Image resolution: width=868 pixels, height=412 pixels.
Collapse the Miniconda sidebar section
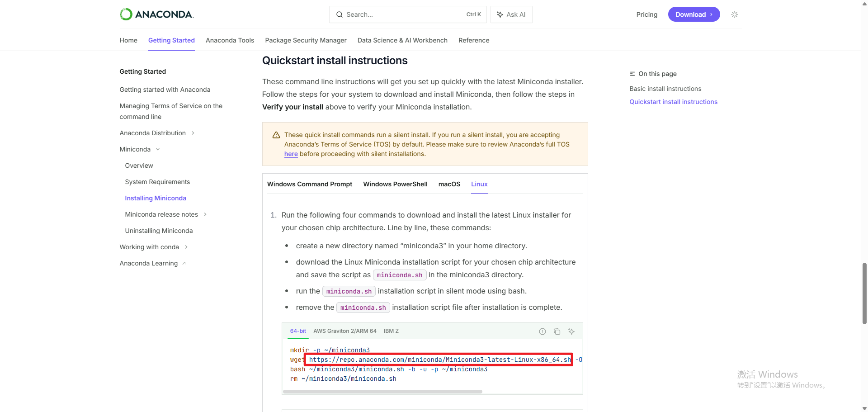(x=157, y=149)
